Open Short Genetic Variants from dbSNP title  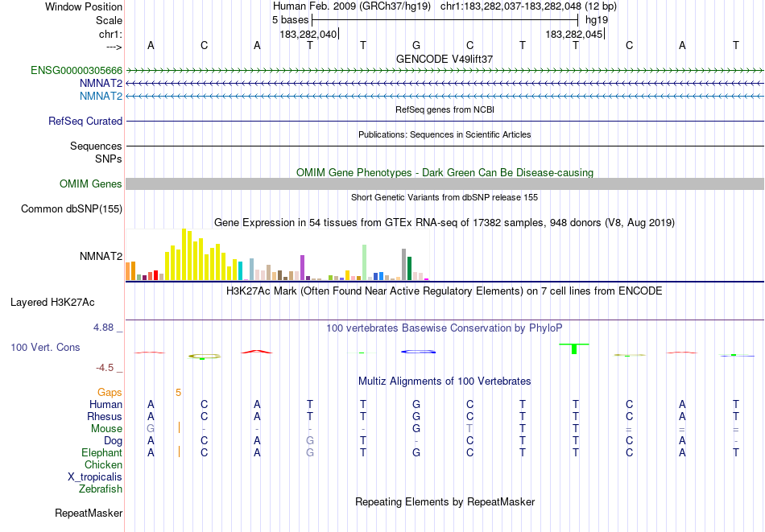pyautogui.click(x=445, y=197)
